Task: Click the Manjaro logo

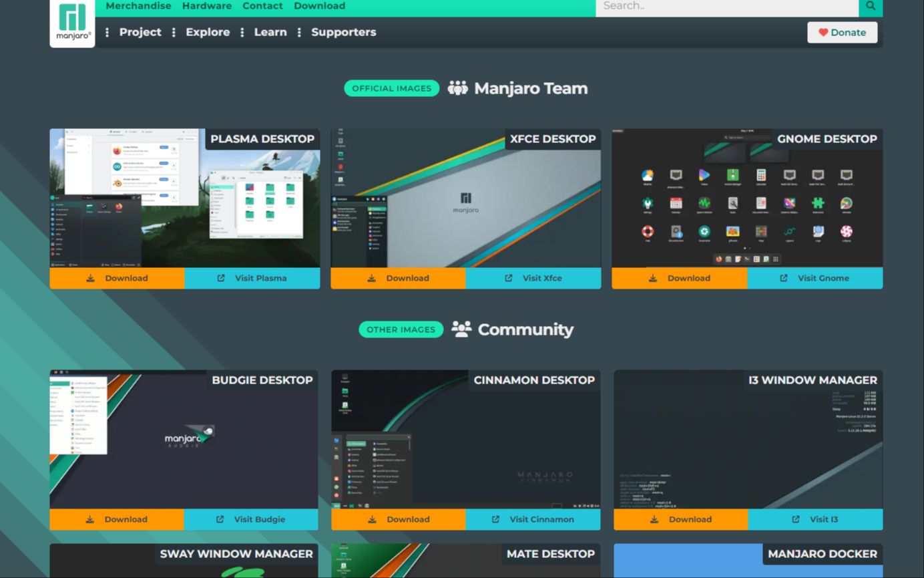Action: (x=72, y=22)
